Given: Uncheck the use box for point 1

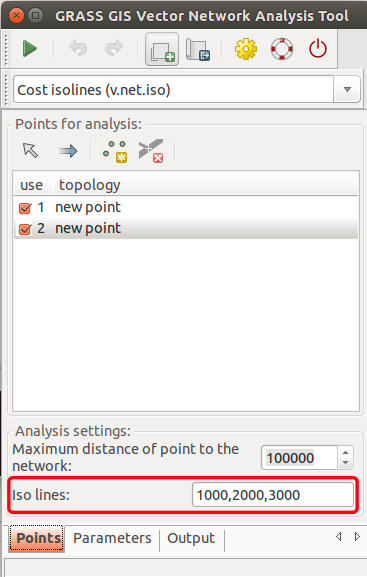Looking at the screenshot, I should click(25, 208).
